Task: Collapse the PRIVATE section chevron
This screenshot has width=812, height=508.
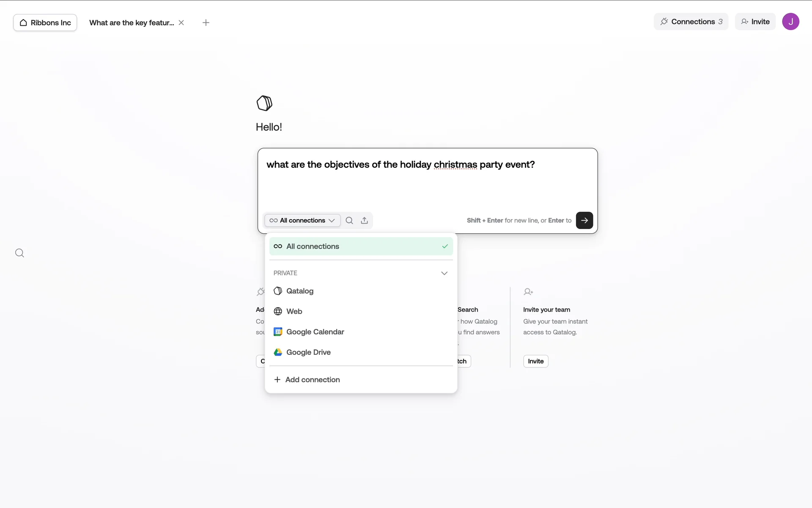Action: (444, 273)
